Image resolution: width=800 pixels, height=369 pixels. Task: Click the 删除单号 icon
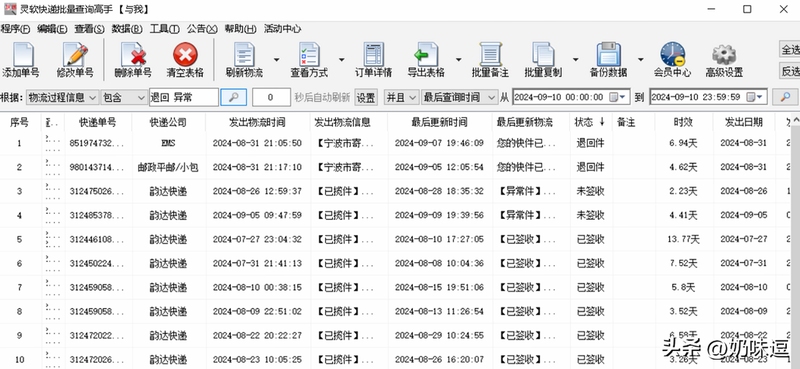[x=134, y=55]
